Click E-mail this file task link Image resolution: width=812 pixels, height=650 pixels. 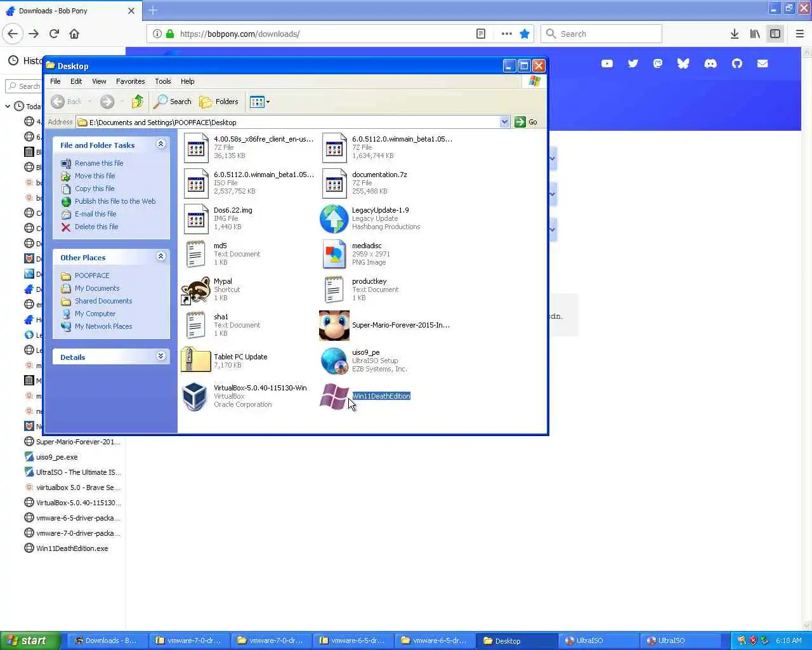[95, 214]
